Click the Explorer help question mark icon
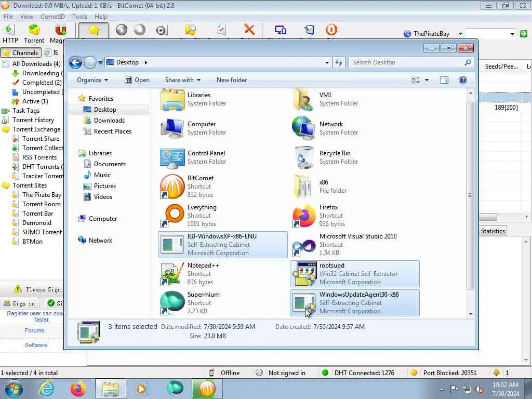 point(463,80)
